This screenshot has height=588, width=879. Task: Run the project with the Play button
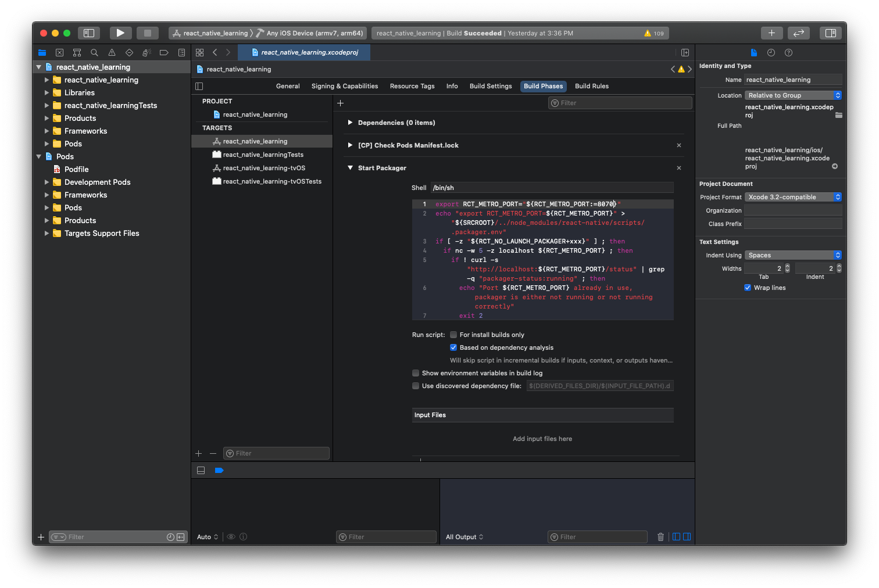pos(120,33)
